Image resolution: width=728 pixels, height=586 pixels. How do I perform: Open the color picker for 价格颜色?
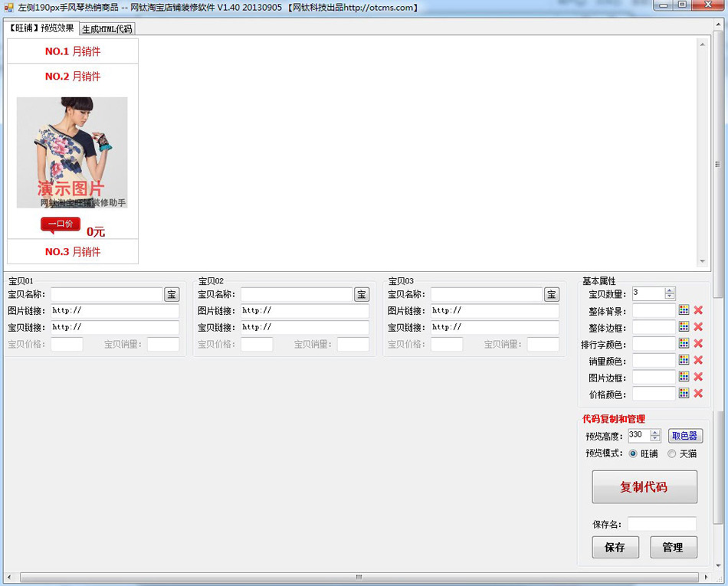(682, 394)
